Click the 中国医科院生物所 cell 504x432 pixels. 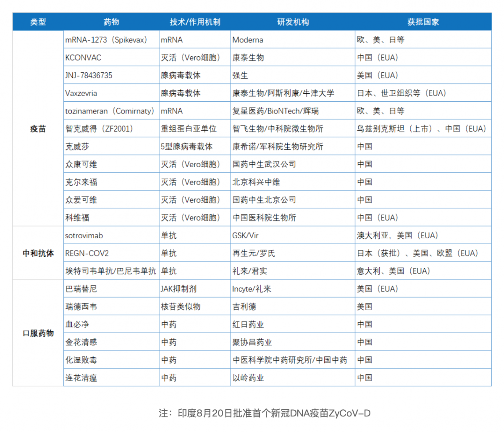pyautogui.click(x=293, y=218)
